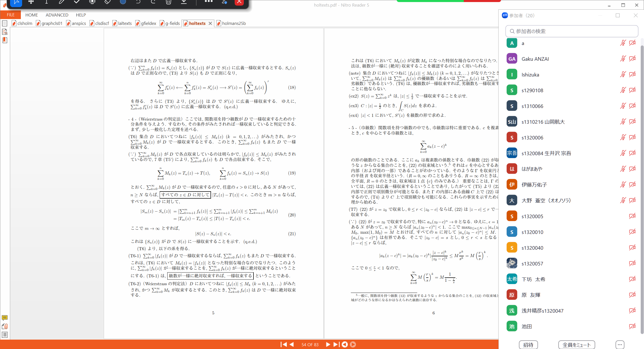Unmute Gaku ANZAI's microphone
644x349 pixels.
(623, 59)
